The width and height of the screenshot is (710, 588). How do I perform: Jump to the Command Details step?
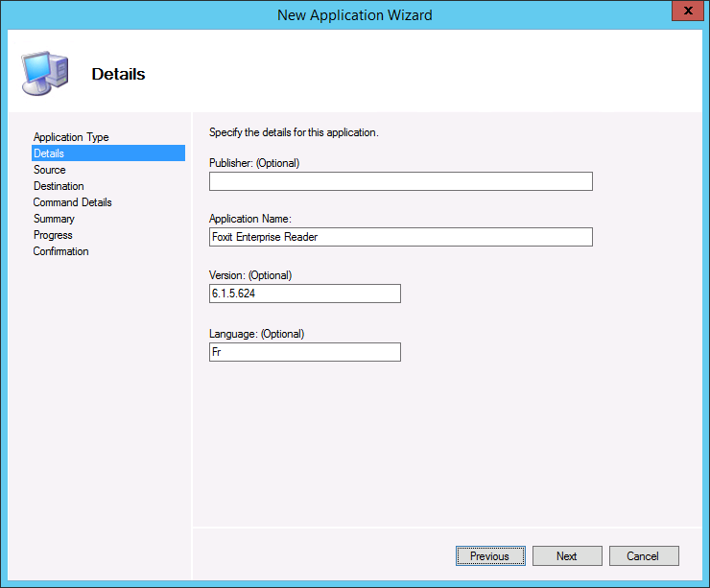pyautogui.click(x=72, y=202)
